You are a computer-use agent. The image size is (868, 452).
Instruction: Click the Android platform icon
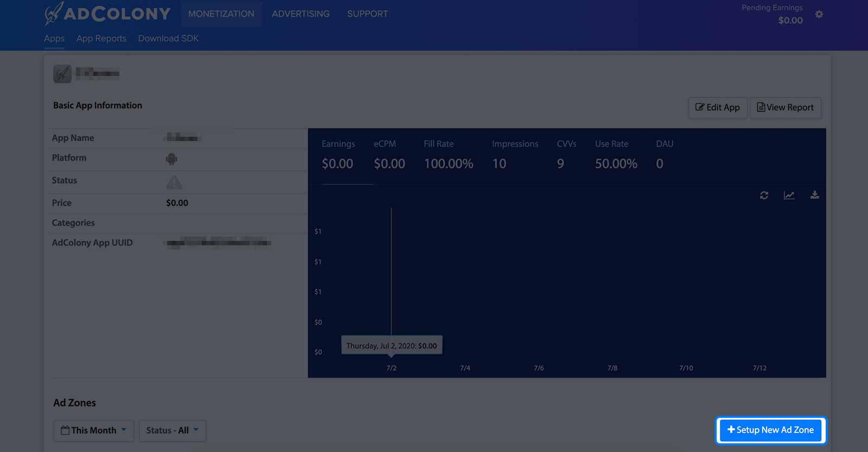(171, 158)
